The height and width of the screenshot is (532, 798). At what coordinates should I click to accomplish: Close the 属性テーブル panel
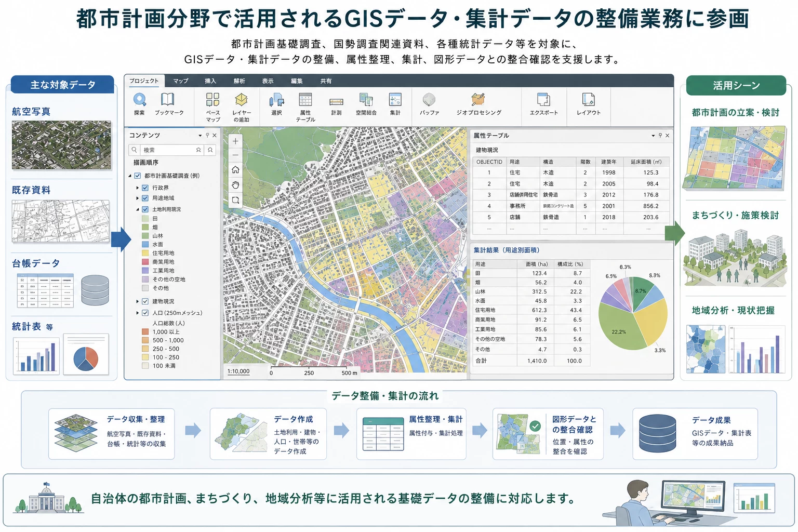click(668, 135)
